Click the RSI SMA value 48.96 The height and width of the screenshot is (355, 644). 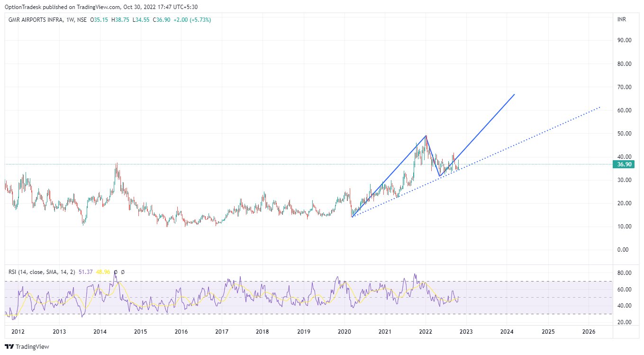point(103,272)
